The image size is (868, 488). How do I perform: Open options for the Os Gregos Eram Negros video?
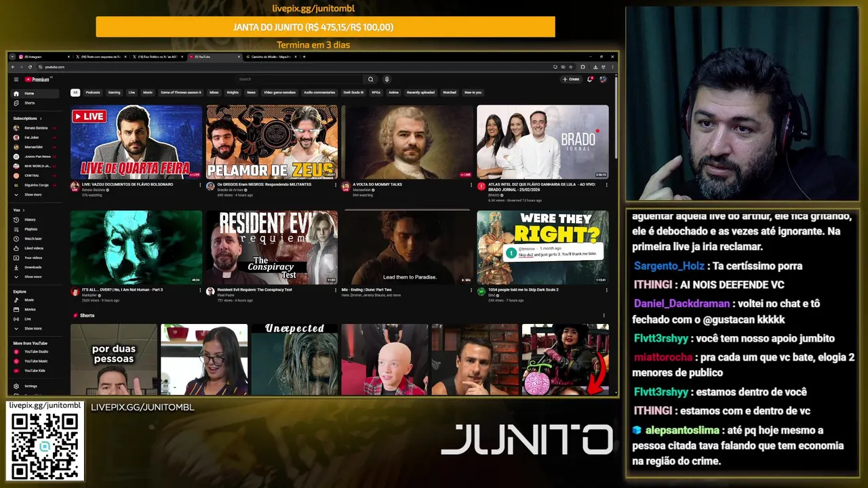[x=336, y=184]
